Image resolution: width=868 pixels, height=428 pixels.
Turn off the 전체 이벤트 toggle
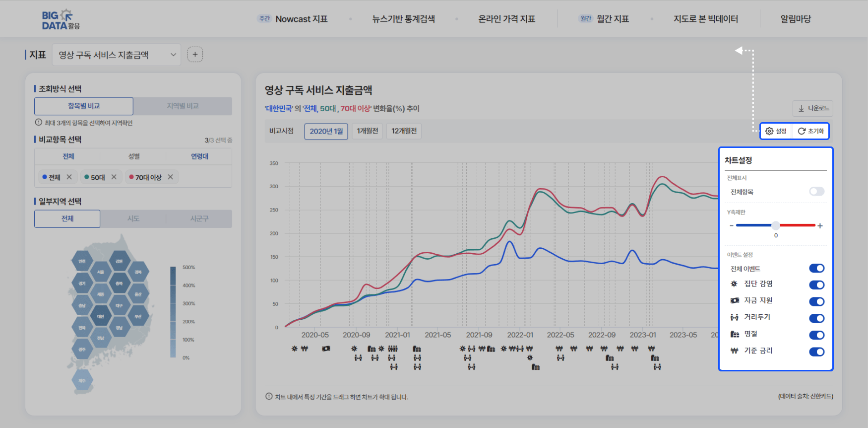(x=816, y=269)
